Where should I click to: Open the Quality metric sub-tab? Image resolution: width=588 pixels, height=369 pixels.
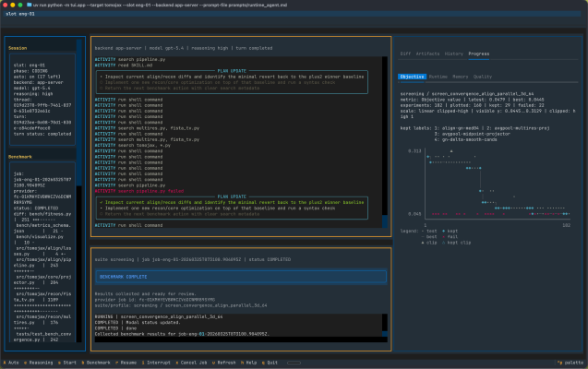coord(482,77)
